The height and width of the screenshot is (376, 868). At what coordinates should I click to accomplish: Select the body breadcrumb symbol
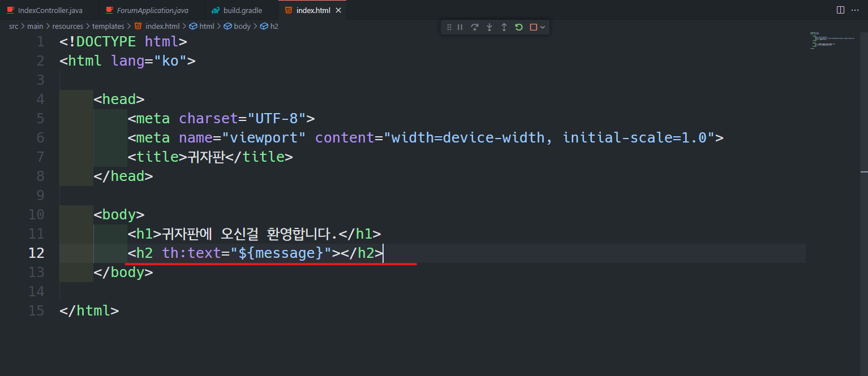pyautogui.click(x=237, y=26)
